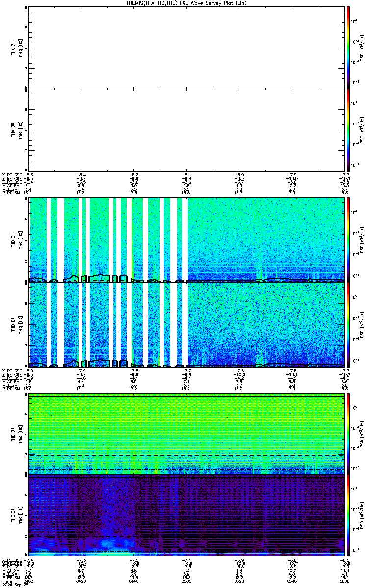Viewport: 368px width, 588px height.
Task: Click the 'THD B|| freq [Hz]' axis label
Action: pos(16,325)
